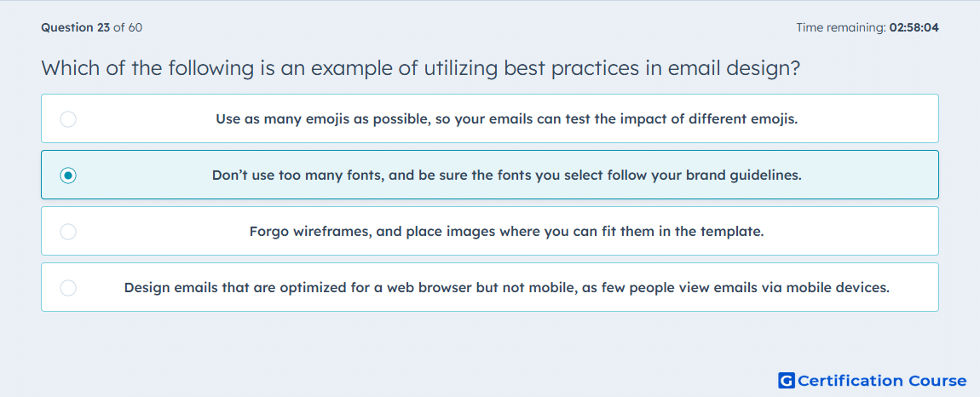Pick the answer text starting 'Use as many emojis'
This screenshot has width=980, height=397.
pos(507,118)
